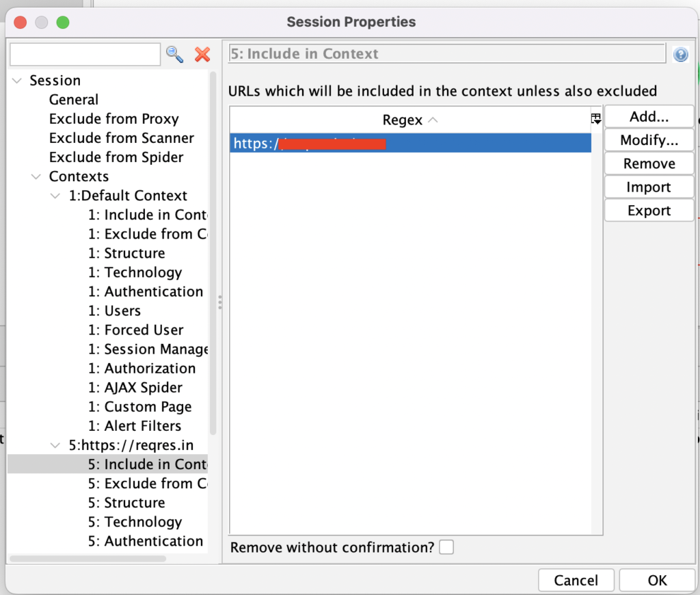The height and width of the screenshot is (595, 700).
Task: Click the split-pane divider handle dots
Action: point(219,302)
